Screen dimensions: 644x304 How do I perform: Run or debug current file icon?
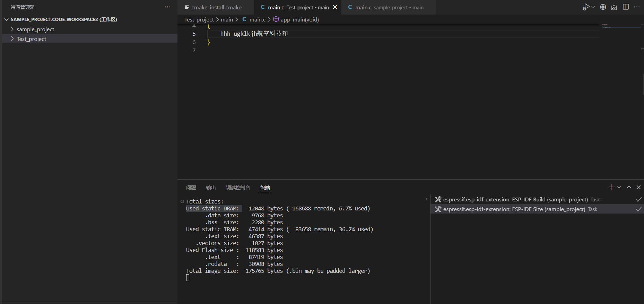coord(586,7)
